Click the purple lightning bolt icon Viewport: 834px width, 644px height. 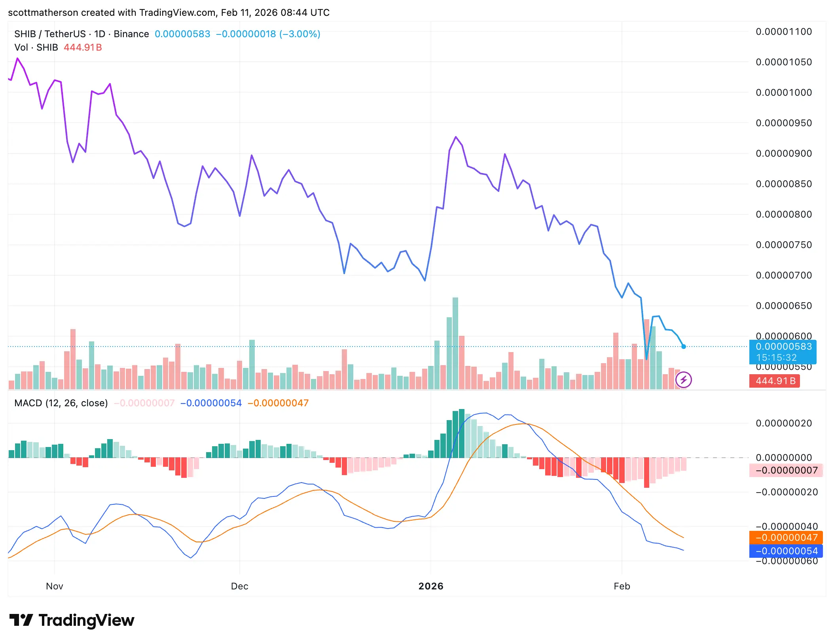pyautogui.click(x=683, y=380)
